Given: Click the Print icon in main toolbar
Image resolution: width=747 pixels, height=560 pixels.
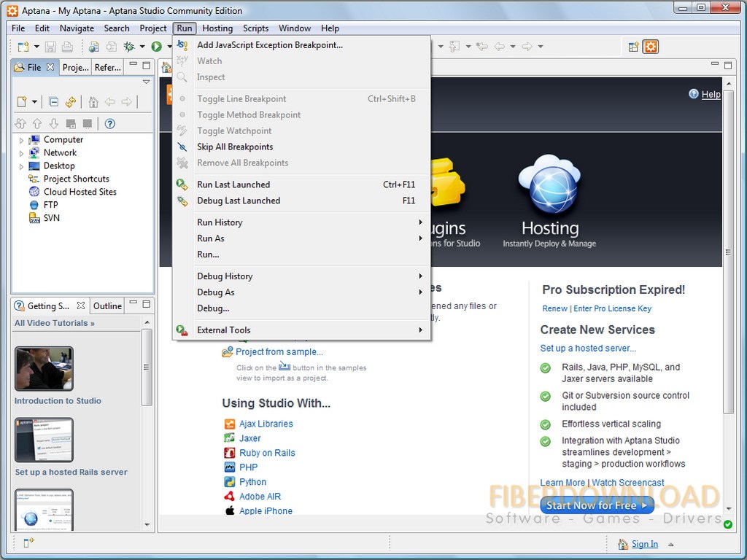Looking at the screenshot, I should pos(67,47).
